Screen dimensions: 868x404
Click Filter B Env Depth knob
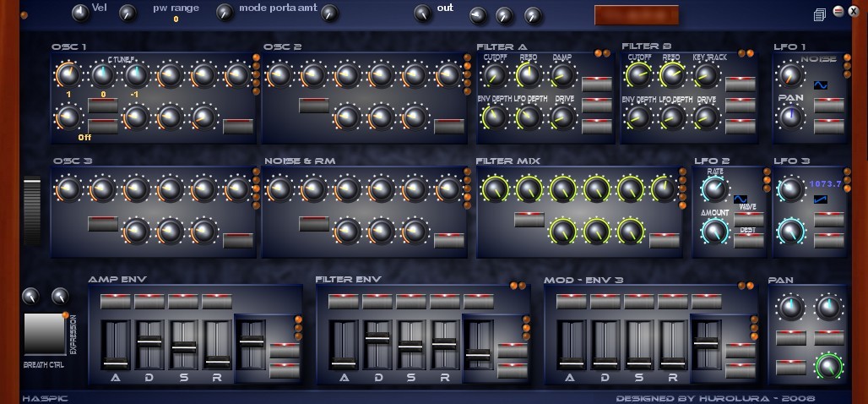638,117
